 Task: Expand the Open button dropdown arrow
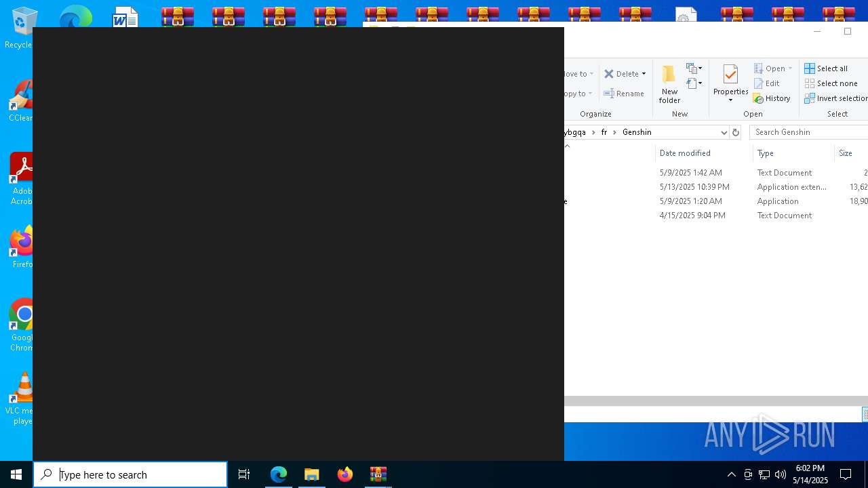tap(790, 68)
